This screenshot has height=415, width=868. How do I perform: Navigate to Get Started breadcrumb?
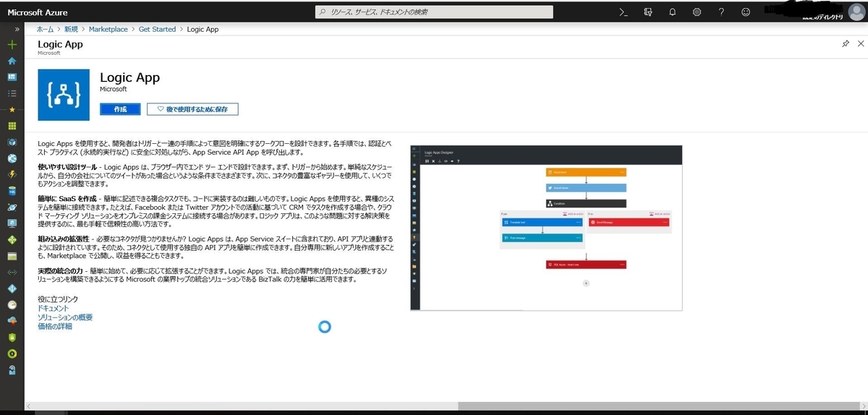[x=157, y=29]
